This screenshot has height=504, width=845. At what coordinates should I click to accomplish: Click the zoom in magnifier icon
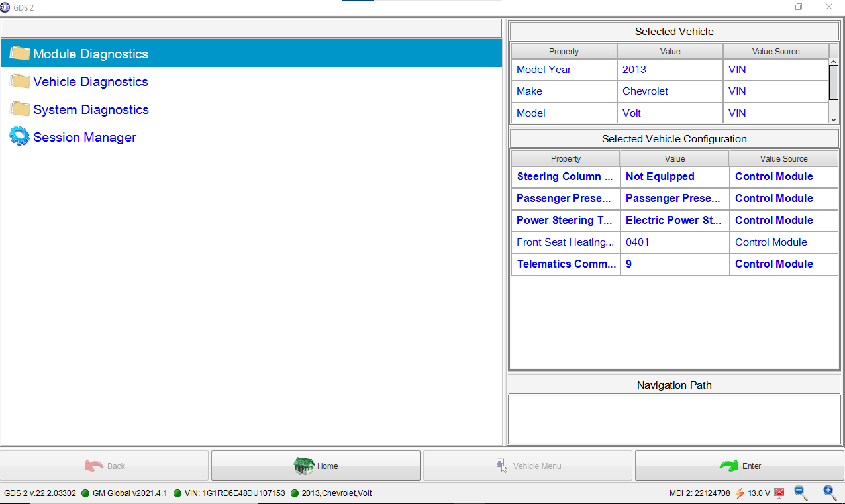click(830, 493)
